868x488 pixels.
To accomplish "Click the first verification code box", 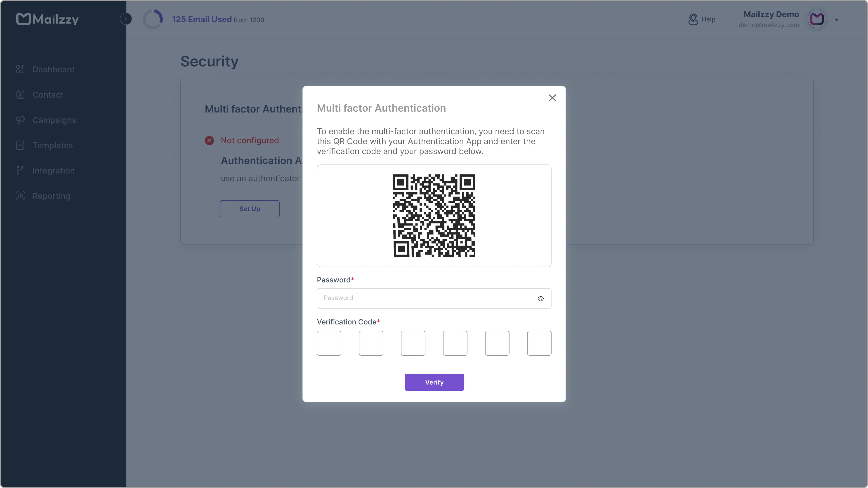I will (x=329, y=343).
